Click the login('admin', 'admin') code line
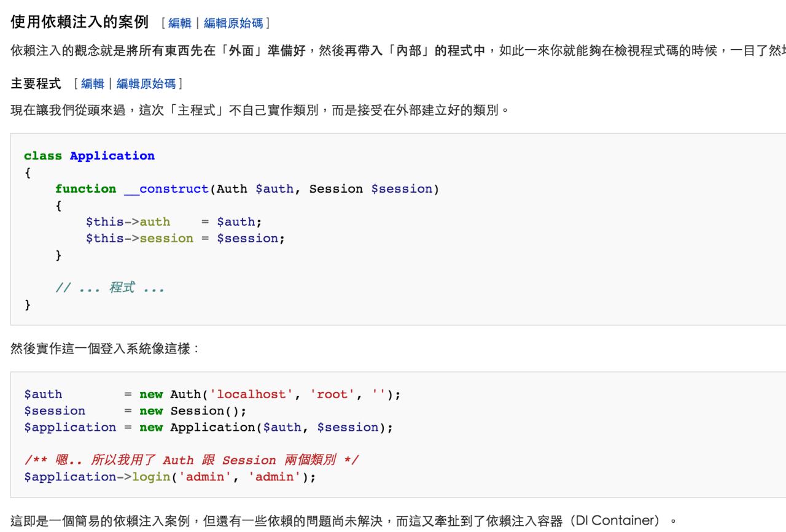This screenshot has width=786, height=532. 169,477
